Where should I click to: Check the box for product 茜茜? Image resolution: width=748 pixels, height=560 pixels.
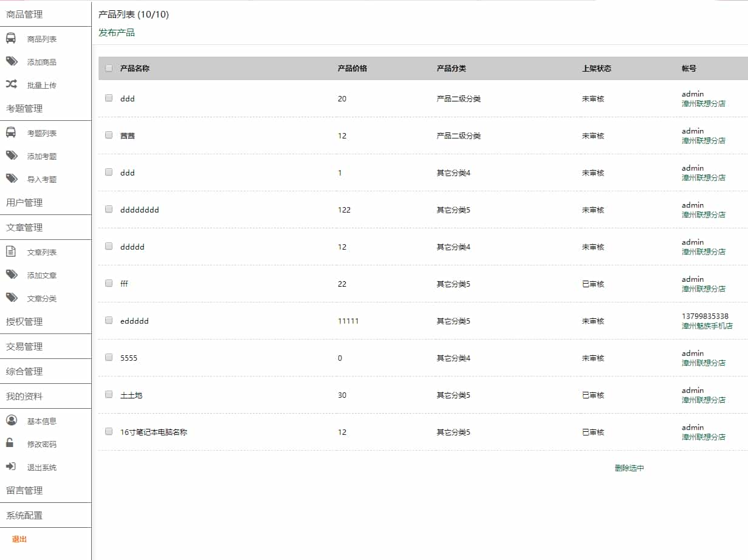pos(109,135)
